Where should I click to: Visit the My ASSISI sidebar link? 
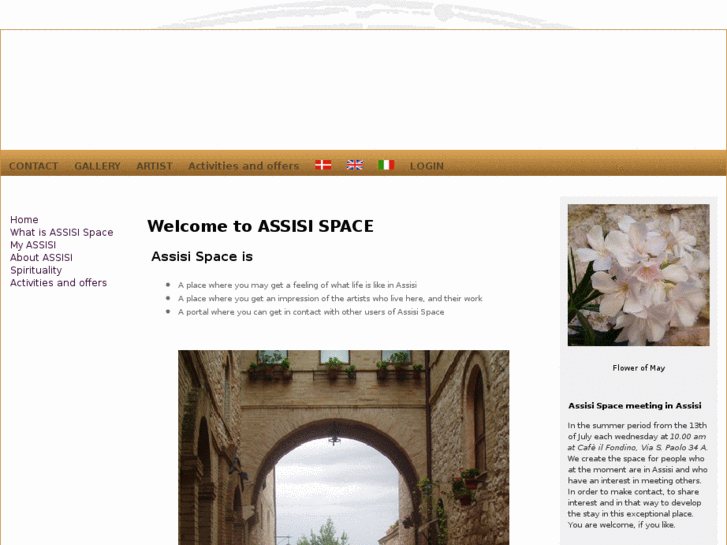click(33, 245)
